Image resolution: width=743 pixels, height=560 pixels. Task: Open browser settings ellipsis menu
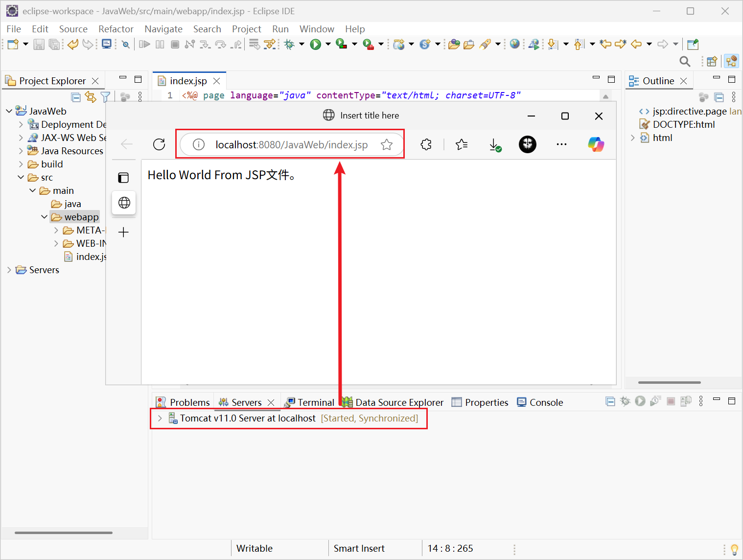tap(561, 144)
